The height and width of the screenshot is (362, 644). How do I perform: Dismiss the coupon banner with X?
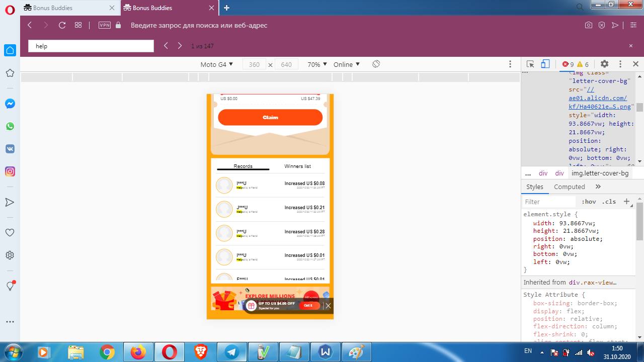point(329,306)
